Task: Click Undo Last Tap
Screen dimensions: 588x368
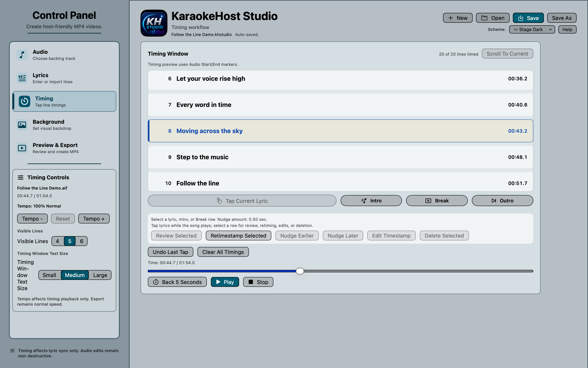Action: [170, 252]
